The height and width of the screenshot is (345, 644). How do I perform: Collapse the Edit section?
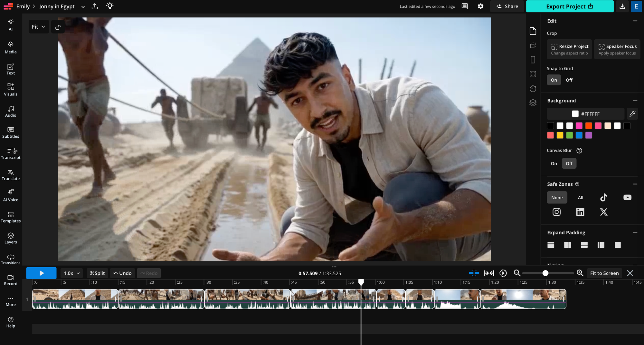[635, 21]
